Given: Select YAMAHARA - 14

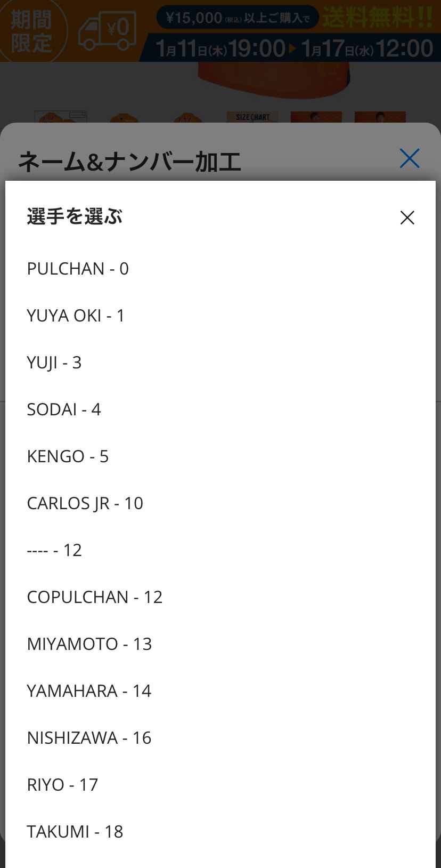Looking at the screenshot, I should (x=89, y=691).
